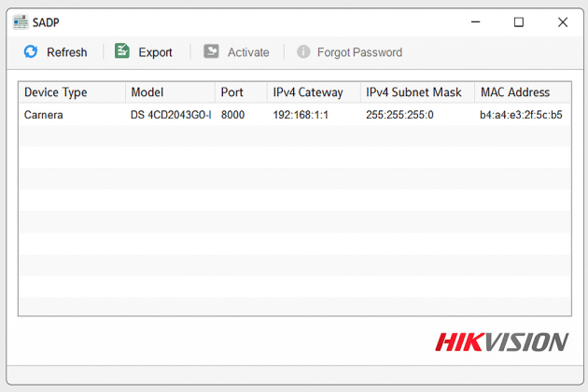Sort by the Model column header
Viewport: 588px width, 392px height.
[170, 92]
